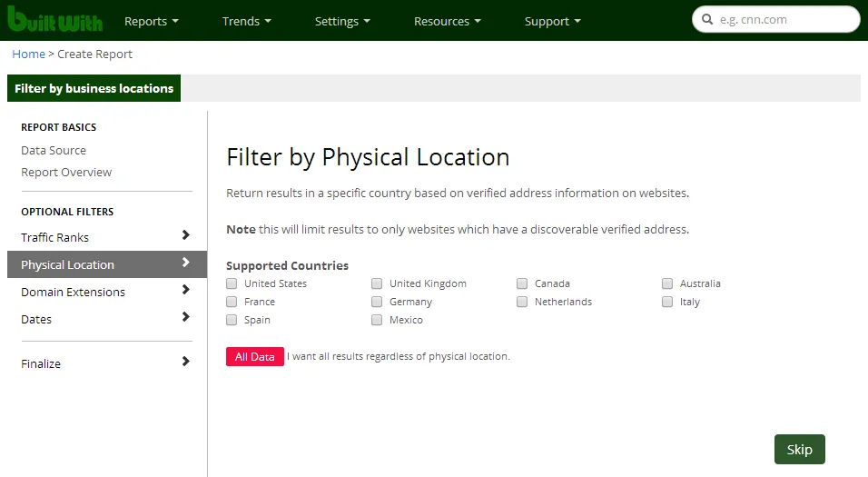This screenshot has height=477, width=868.
Task: Check the United States checkbox
Action: pos(232,283)
